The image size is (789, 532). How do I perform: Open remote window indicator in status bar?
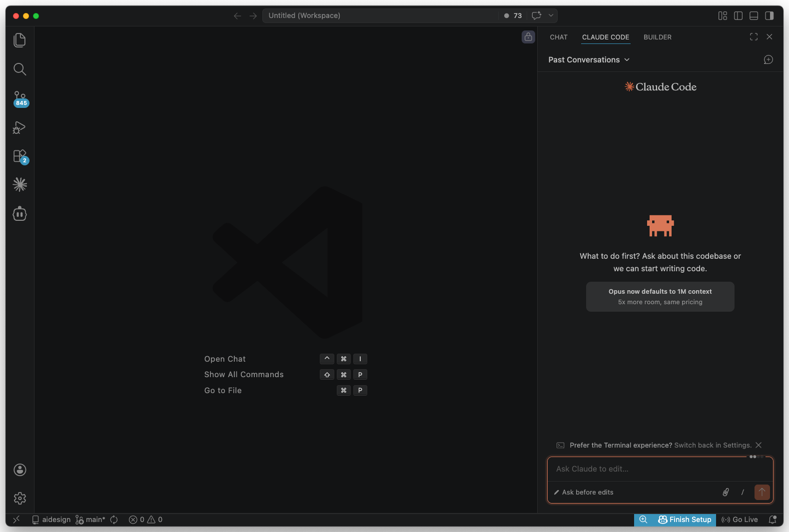coord(16,520)
